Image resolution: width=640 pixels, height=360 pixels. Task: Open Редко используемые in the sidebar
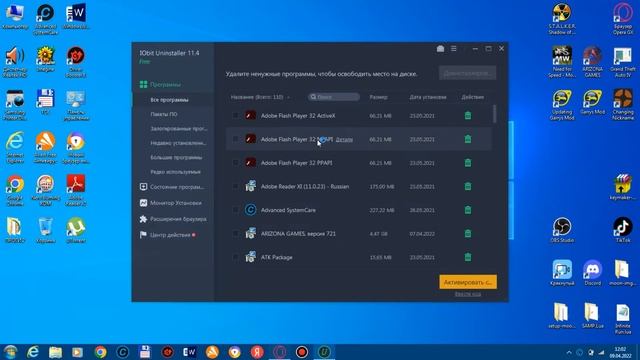click(x=175, y=172)
